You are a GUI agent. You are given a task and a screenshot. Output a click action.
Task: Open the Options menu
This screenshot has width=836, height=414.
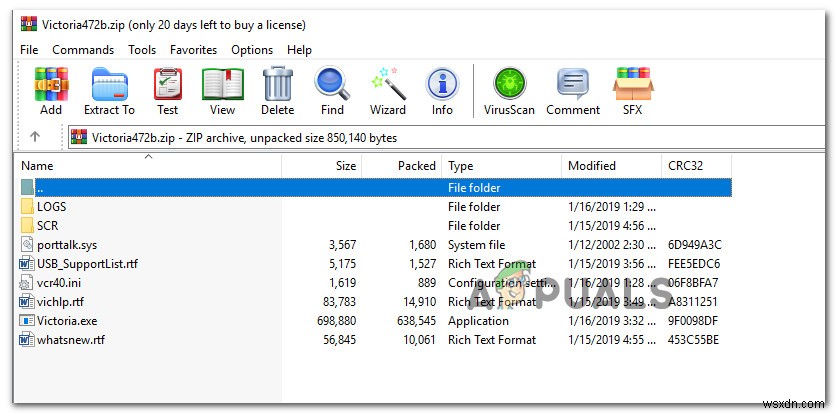(252, 49)
